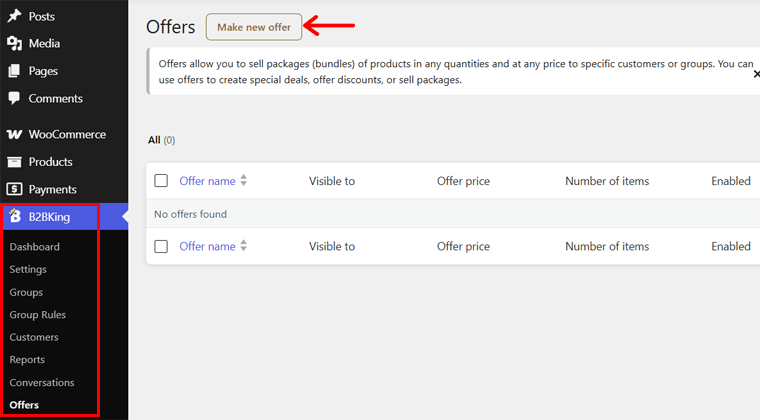Click the Comments bubble icon
Image resolution: width=760 pixels, height=420 pixels.
14,98
